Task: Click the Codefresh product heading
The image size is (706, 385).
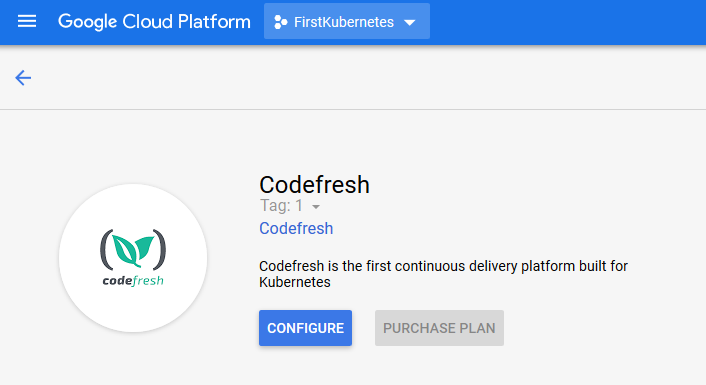Action: (314, 185)
